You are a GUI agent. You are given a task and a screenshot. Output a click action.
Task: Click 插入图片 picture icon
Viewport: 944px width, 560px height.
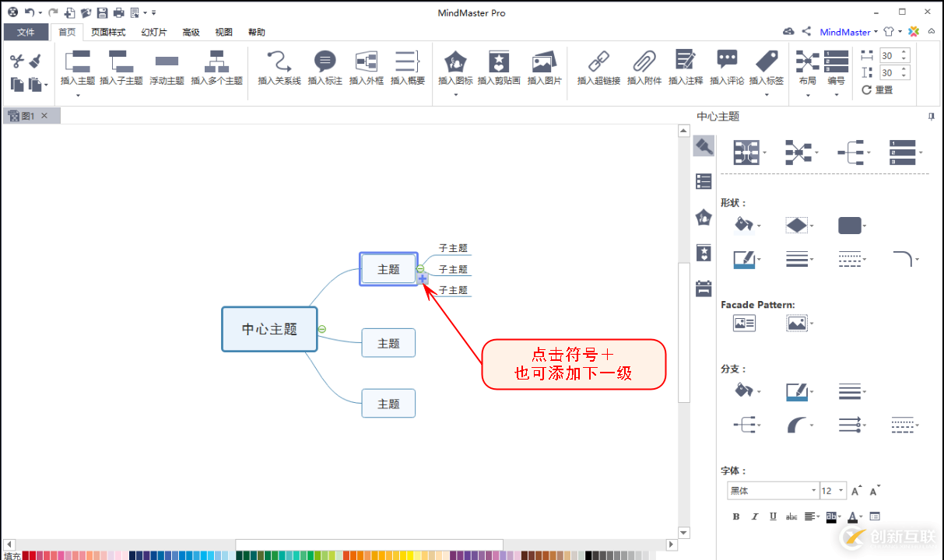(543, 62)
